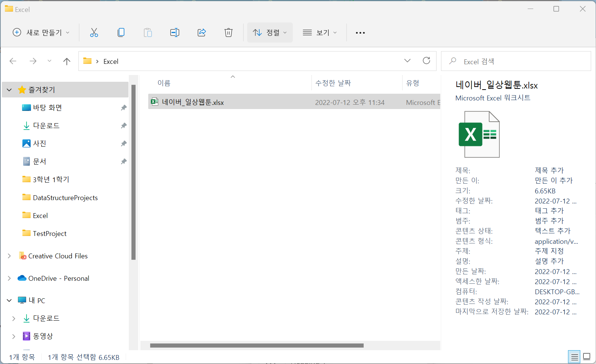Collapse the 내 PC node
This screenshot has height=364, width=596.
[x=9, y=301]
